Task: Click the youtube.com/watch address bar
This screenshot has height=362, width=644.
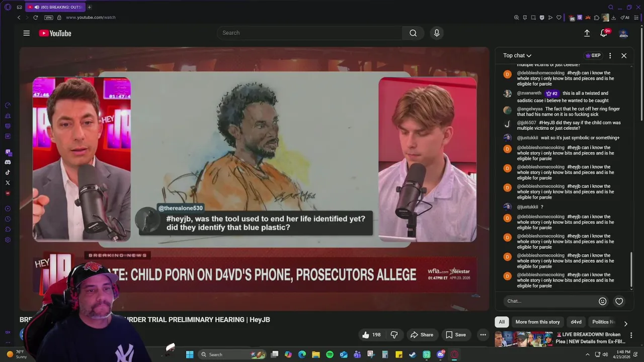Action: click(91, 18)
